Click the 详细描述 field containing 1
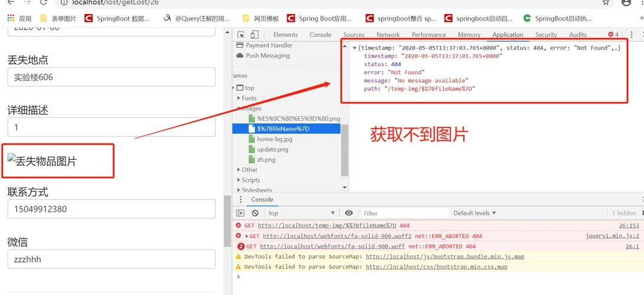 pyautogui.click(x=111, y=127)
